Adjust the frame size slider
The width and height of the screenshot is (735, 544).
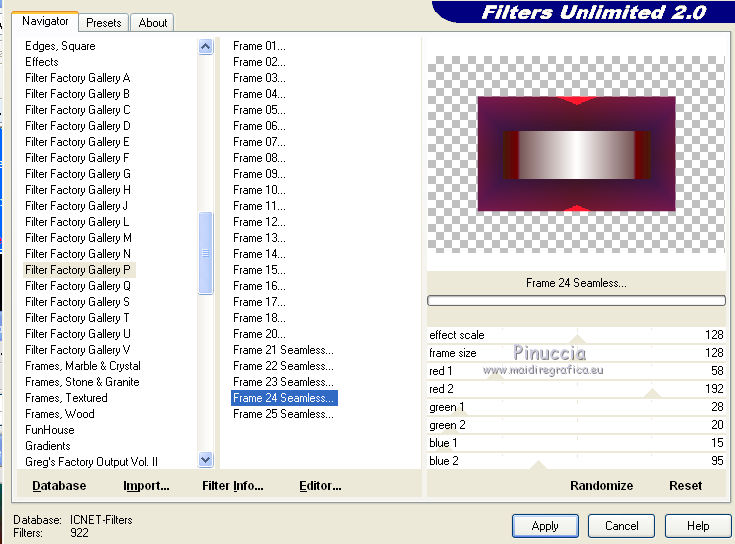pyautogui.click(x=576, y=353)
